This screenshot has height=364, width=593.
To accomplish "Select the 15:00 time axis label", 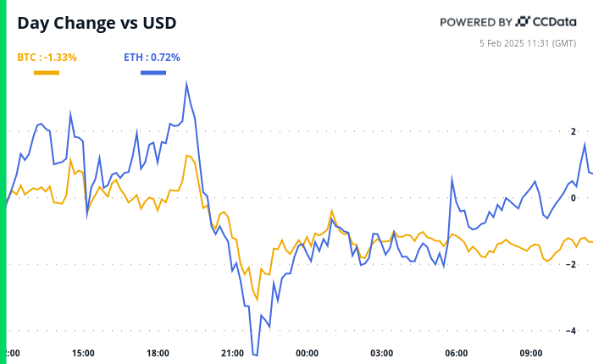I will (x=83, y=353).
